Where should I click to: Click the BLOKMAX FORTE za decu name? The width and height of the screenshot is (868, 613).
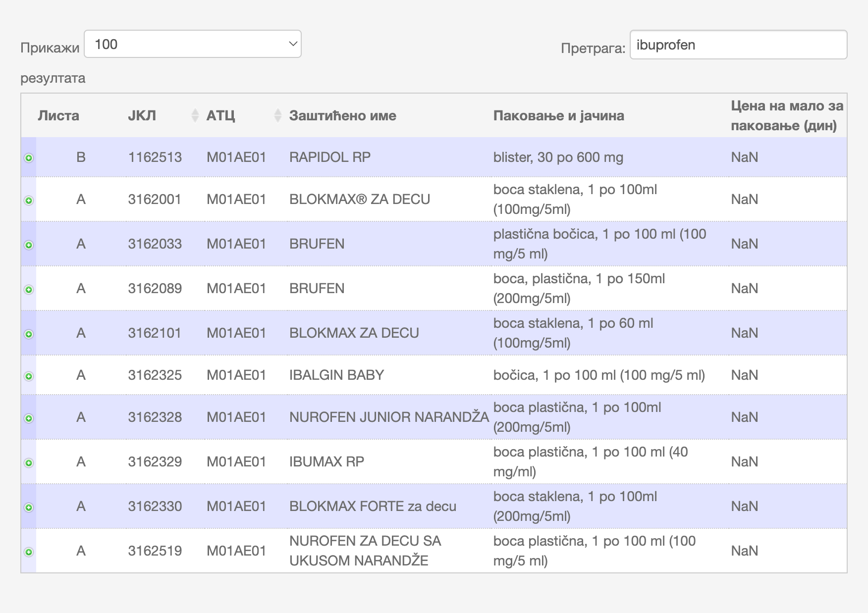click(373, 506)
